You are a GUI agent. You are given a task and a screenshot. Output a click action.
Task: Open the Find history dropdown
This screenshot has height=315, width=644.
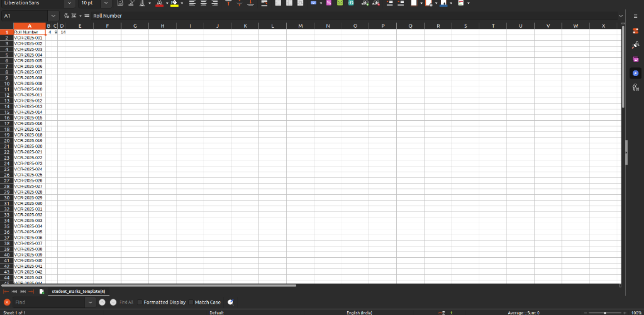[91, 302]
